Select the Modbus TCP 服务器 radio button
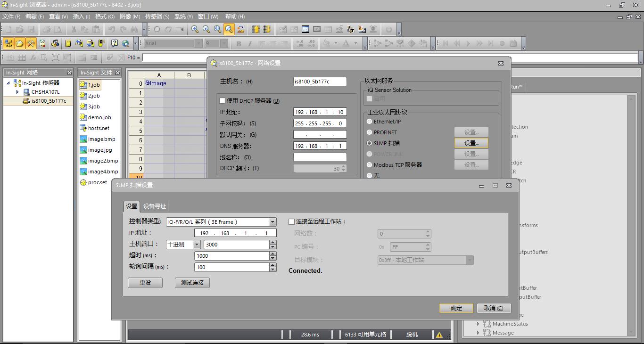 [x=370, y=165]
